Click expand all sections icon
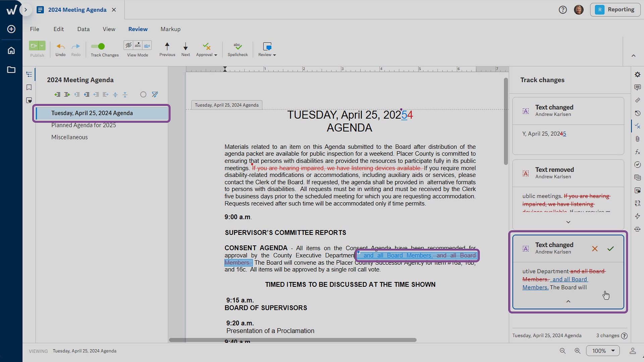 (115, 95)
